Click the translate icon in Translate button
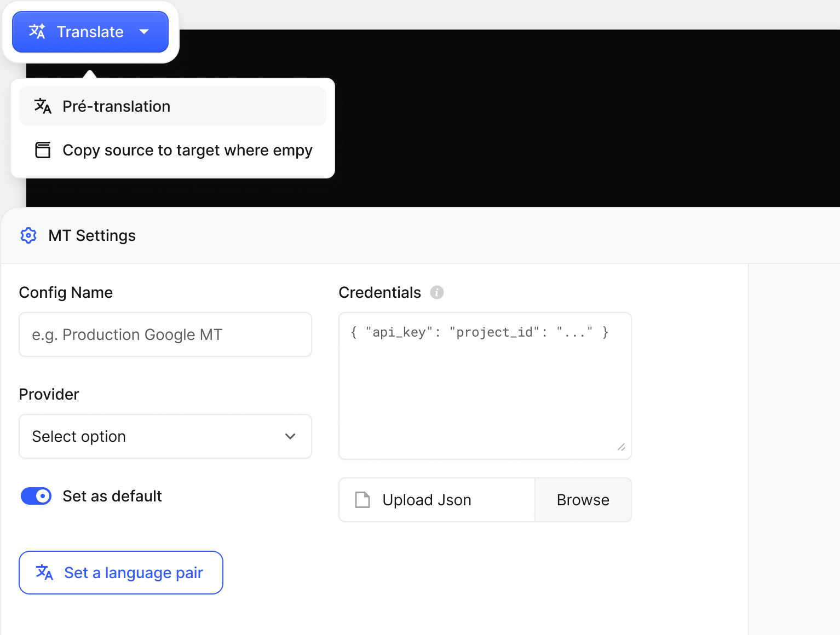Screen dimensions: 840x635 pyautogui.click(x=37, y=32)
